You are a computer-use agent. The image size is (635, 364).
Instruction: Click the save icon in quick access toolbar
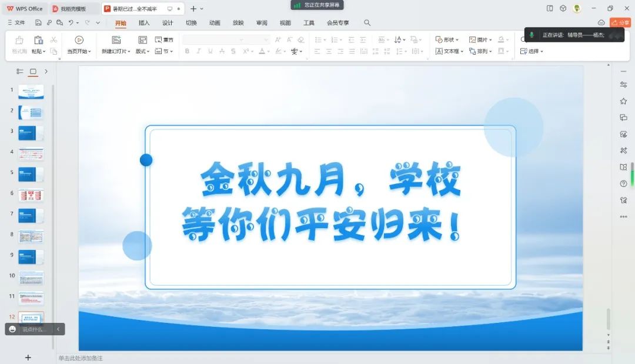click(38, 23)
